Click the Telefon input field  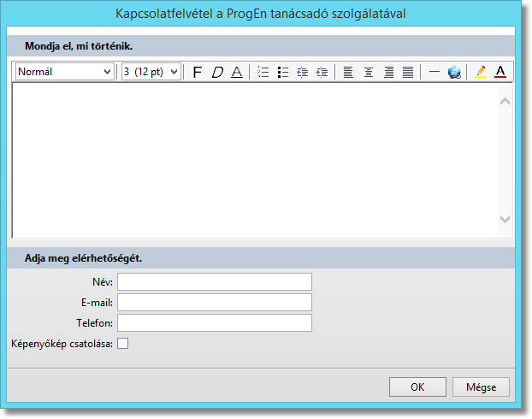tap(215, 322)
